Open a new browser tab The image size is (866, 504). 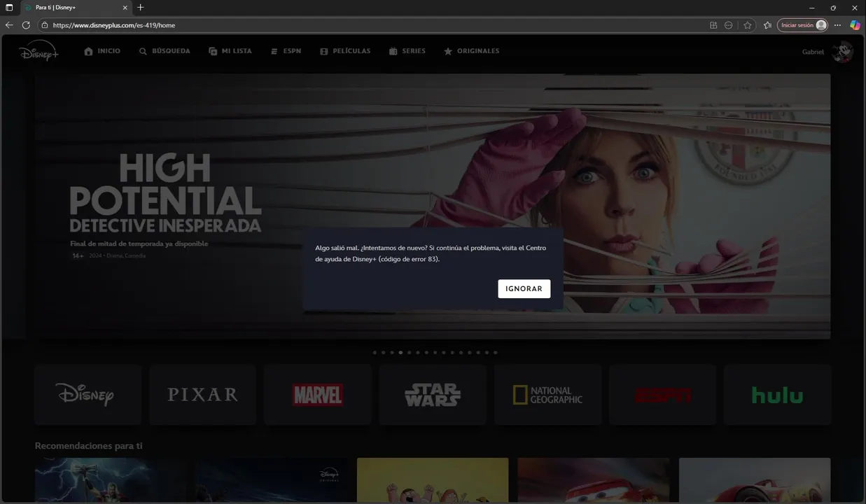(141, 7)
